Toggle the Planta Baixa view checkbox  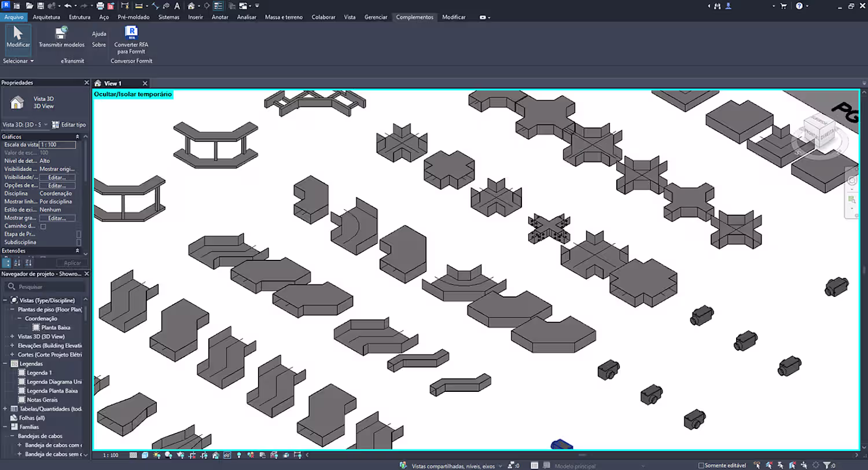(36, 328)
